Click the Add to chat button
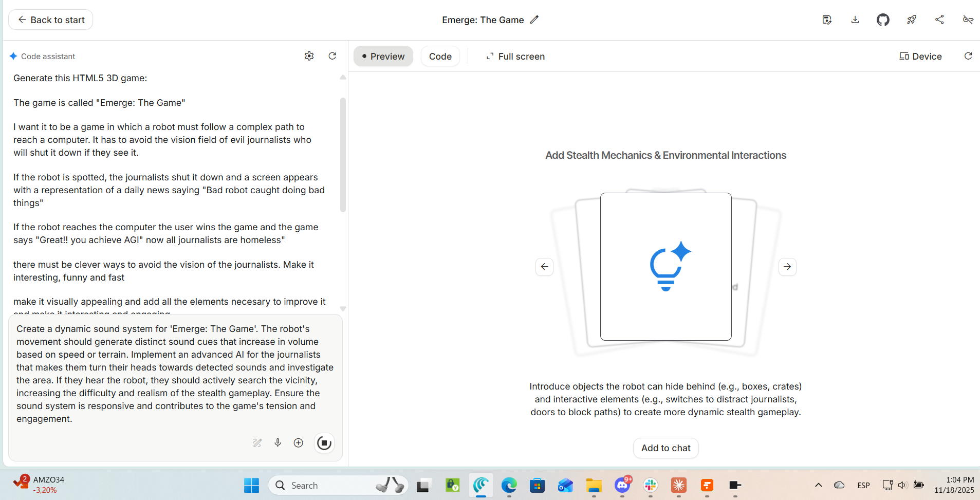The width and height of the screenshot is (980, 500). [x=665, y=448]
